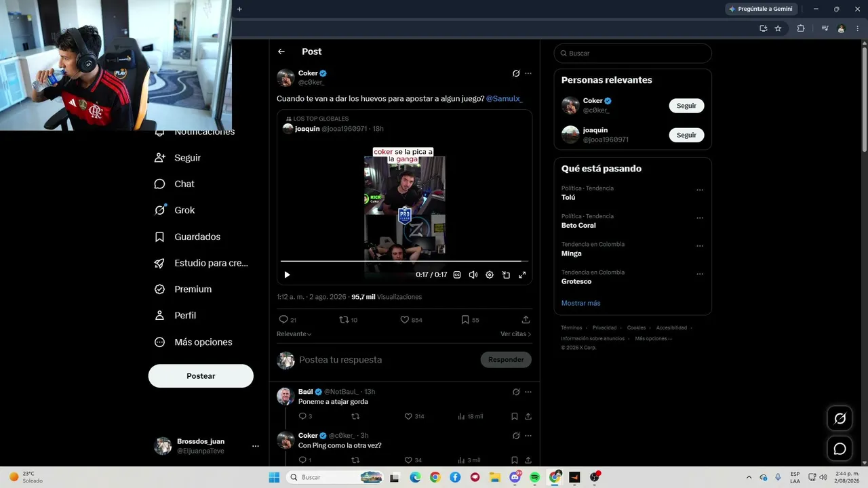The width and height of the screenshot is (868, 488).
Task: Open Windows Start menu
Action: tap(274, 477)
